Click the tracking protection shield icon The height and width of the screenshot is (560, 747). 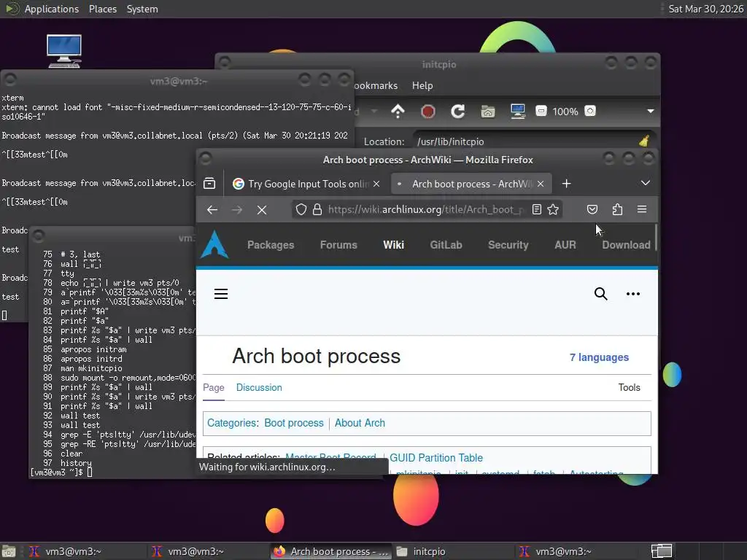pos(301,209)
